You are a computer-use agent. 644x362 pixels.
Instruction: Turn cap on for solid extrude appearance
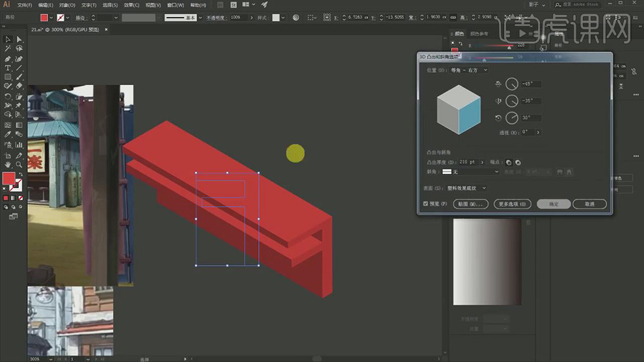509,162
